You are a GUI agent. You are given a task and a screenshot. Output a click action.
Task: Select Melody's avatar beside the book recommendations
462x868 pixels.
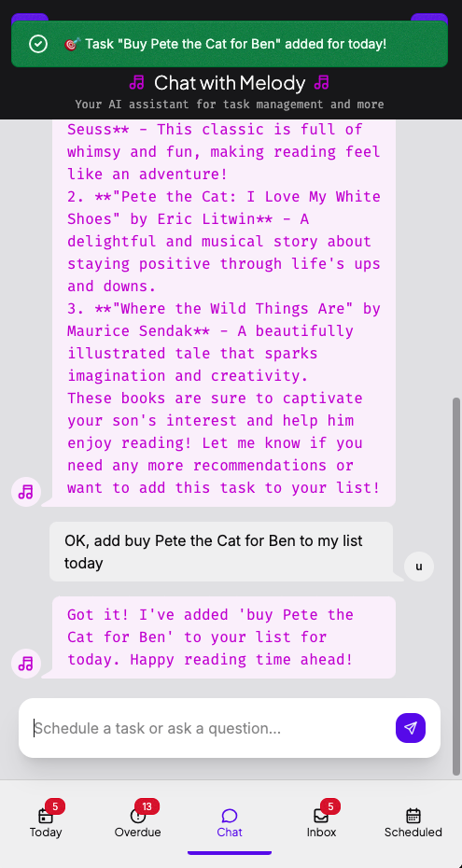[26, 492]
